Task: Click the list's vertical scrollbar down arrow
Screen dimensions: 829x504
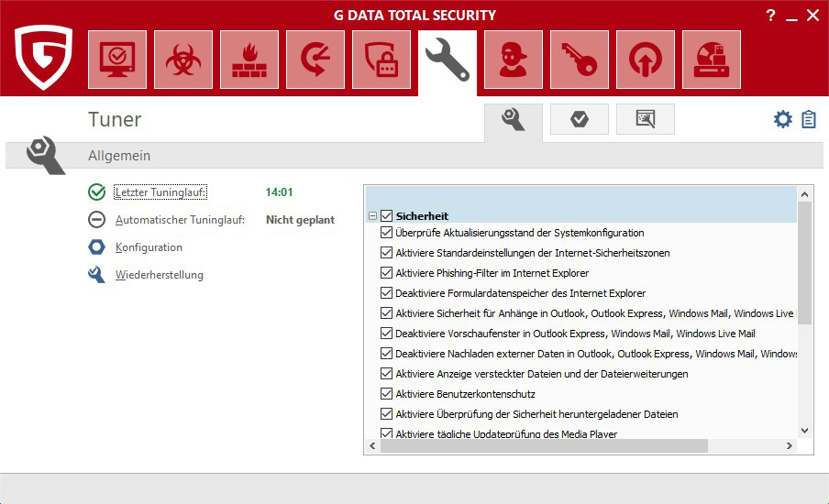Action: click(804, 430)
